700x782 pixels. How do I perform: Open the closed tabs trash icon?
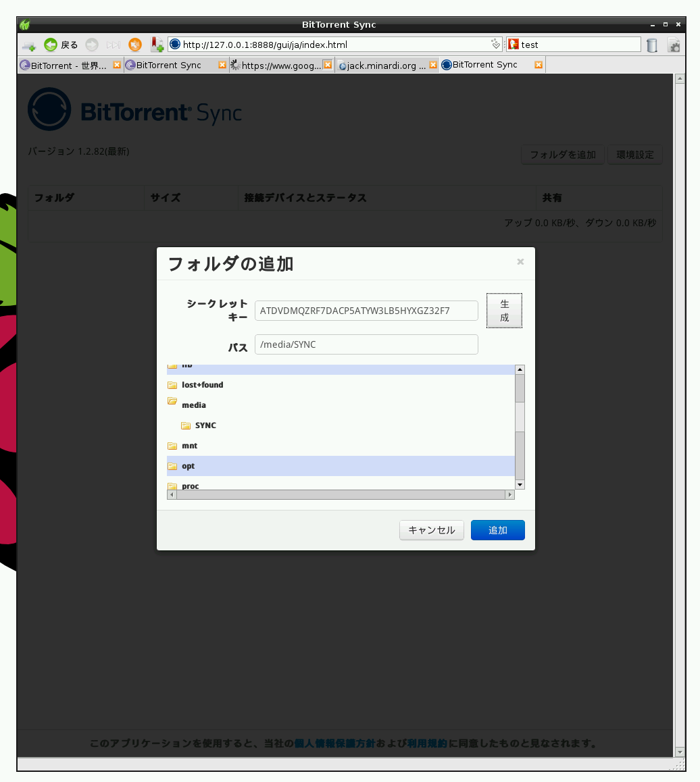coord(651,45)
